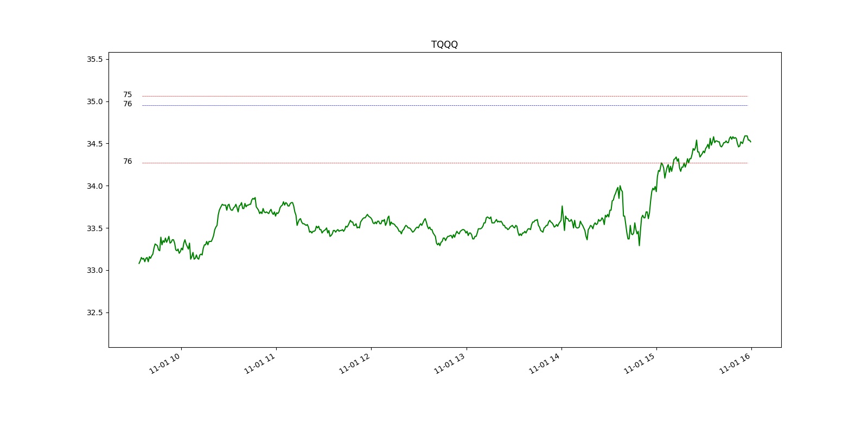Select the 32.5 y-axis label
Screen dimensions: 868x434
[94, 312]
